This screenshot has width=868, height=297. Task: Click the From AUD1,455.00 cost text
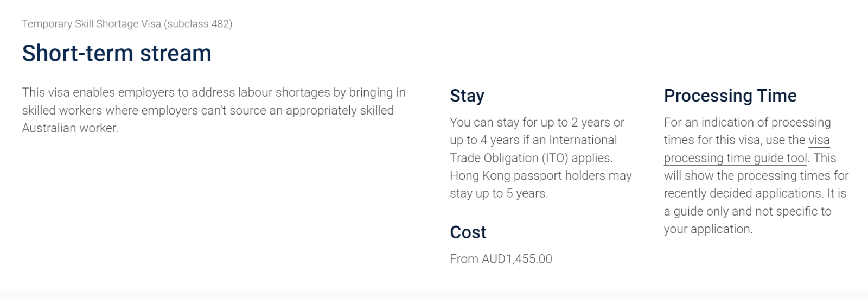coord(501,259)
